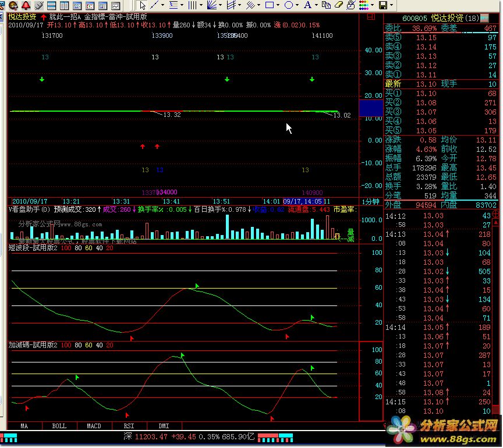Viewport: 503px width, 448px height.
Task: Click the 量减 label in volume panel
Action: point(351,236)
